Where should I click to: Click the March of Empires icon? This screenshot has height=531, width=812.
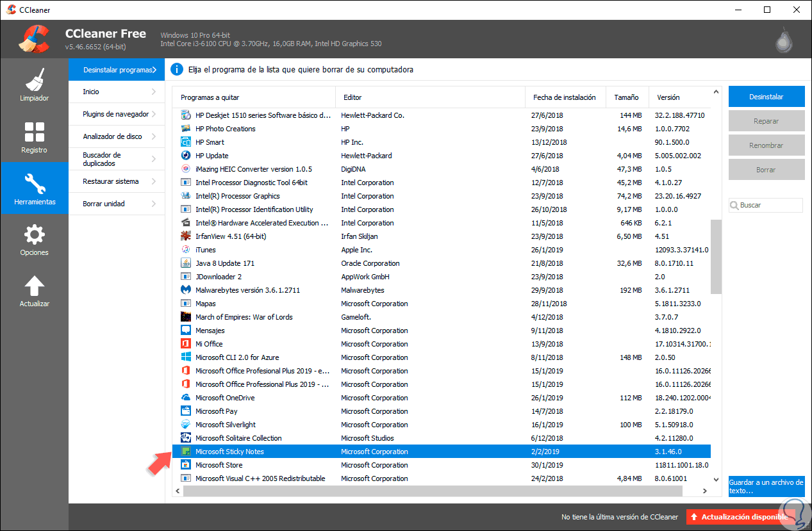pyautogui.click(x=186, y=317)
